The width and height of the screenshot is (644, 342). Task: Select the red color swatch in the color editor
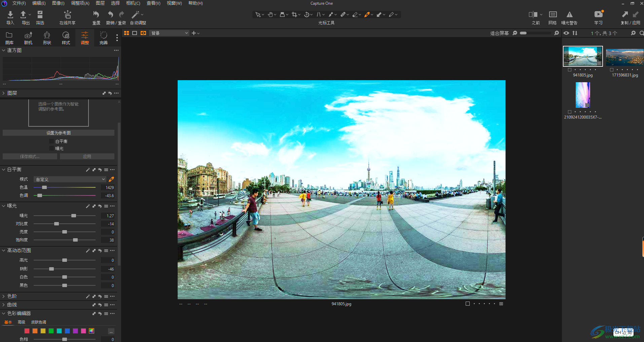pos(27,331)
